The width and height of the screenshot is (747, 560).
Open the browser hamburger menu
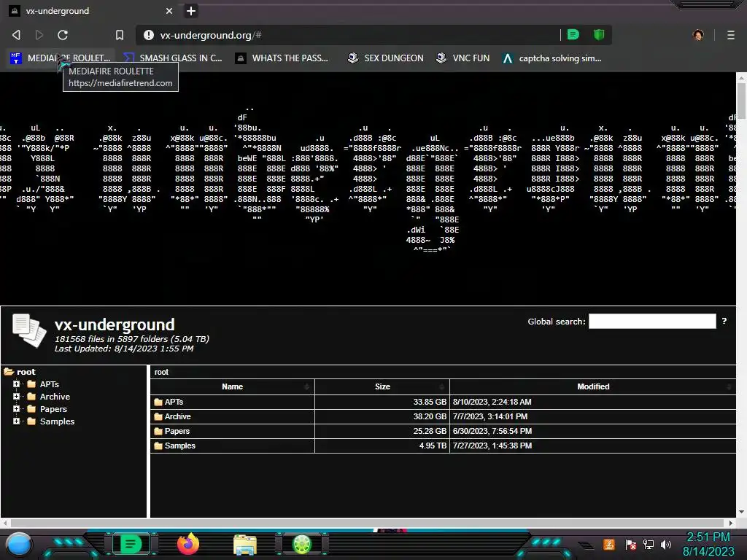pos(731,35)
